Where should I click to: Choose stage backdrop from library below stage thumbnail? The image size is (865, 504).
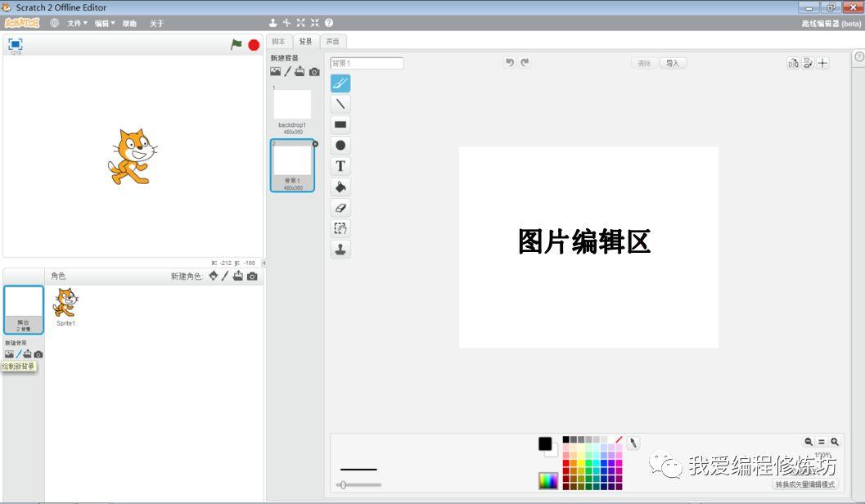pyautogui.click(x=9, y=354)
